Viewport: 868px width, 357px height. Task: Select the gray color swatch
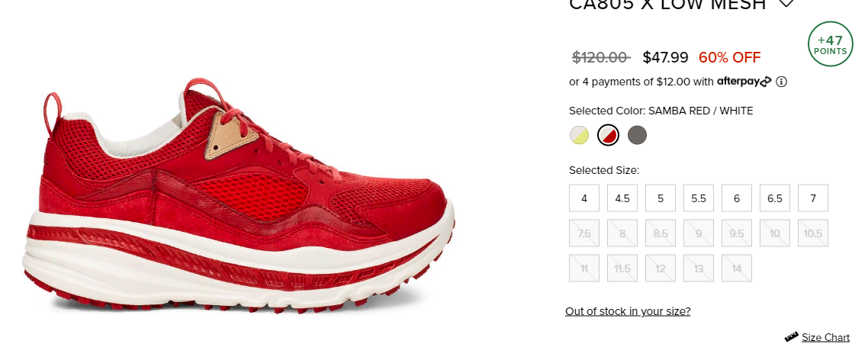pyautogui.click(x=637, y=135)
